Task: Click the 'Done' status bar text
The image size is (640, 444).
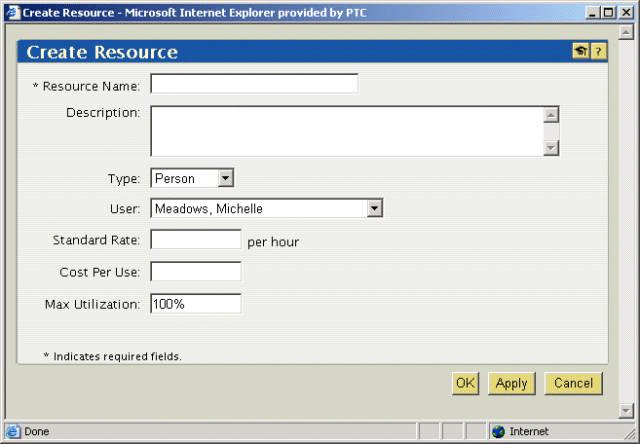Action: 37,431
